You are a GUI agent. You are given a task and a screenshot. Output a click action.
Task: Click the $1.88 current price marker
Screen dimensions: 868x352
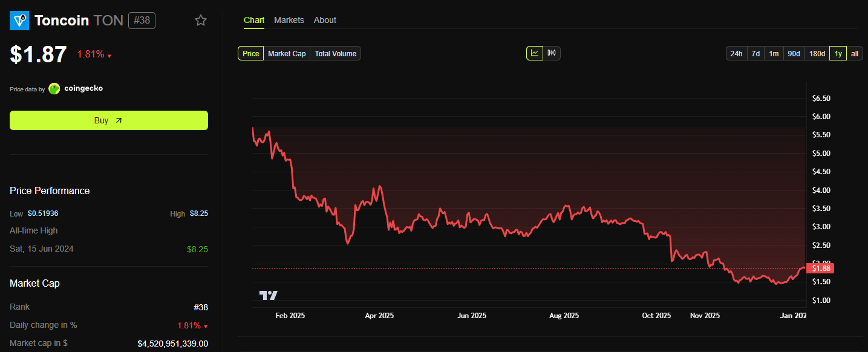[x=820, y=268]
